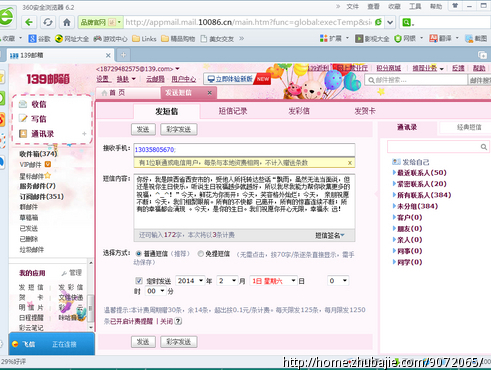Click the 网银 shield toolbar icon

(x=397, y=39)
